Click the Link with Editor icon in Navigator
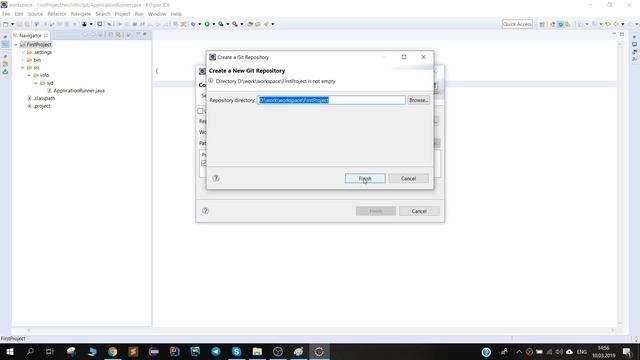Screen dimensions: 640x360 coord(118,35)
